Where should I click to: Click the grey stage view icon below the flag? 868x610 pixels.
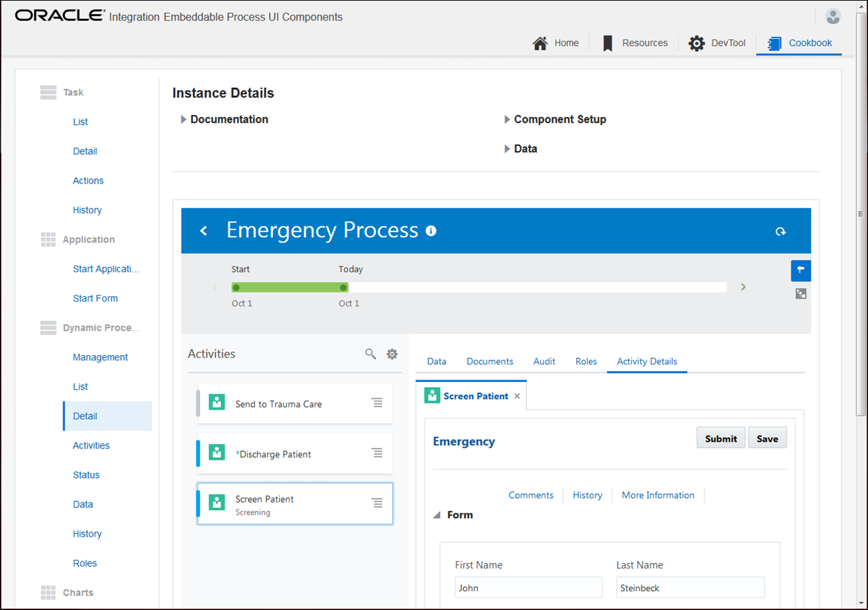coord(801,294)
